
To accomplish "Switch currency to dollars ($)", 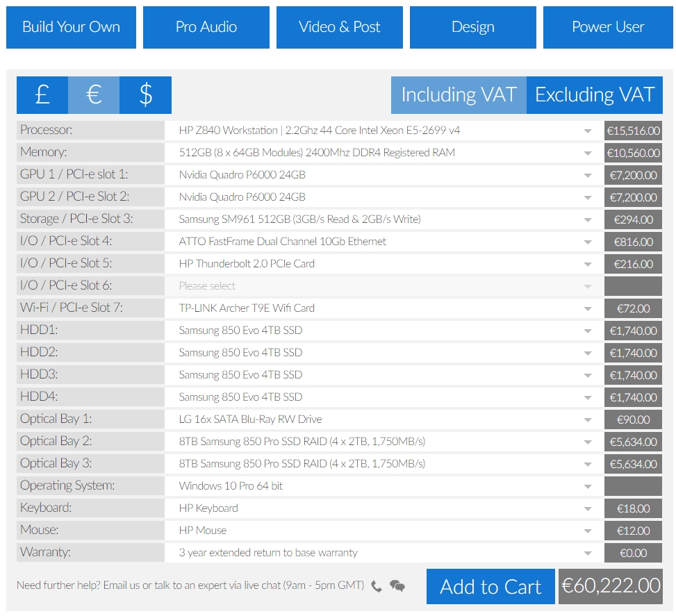I will pyautogui.click(x=146, y=95).
